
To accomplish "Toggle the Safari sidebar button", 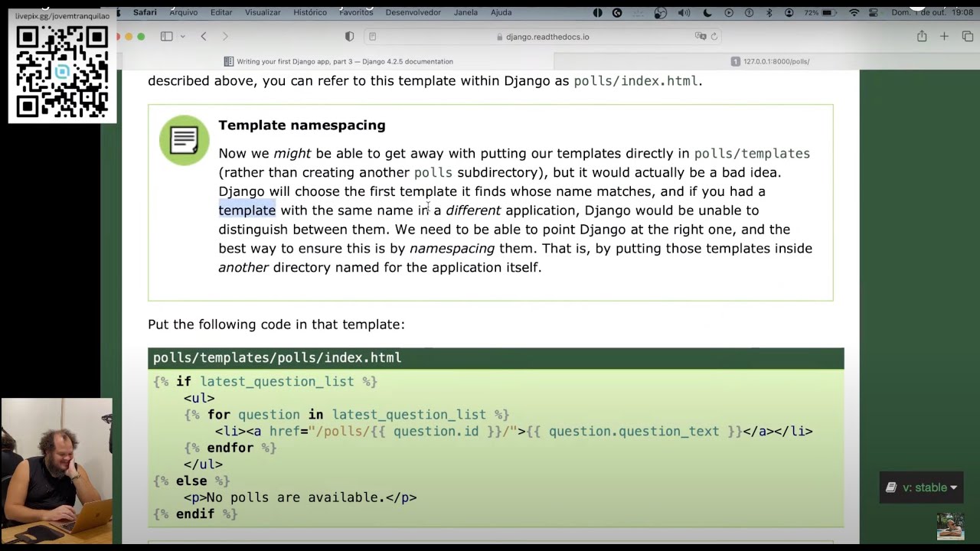I will (166, 37).
